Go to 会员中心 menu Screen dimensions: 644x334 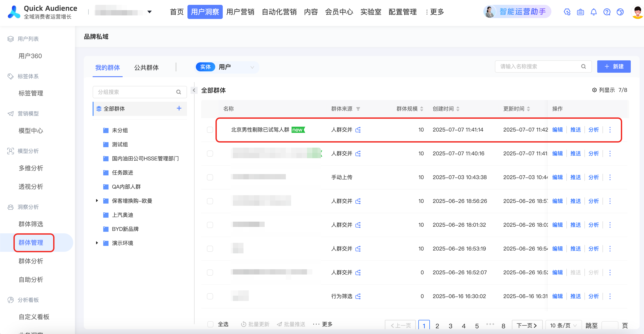point(339,12)
